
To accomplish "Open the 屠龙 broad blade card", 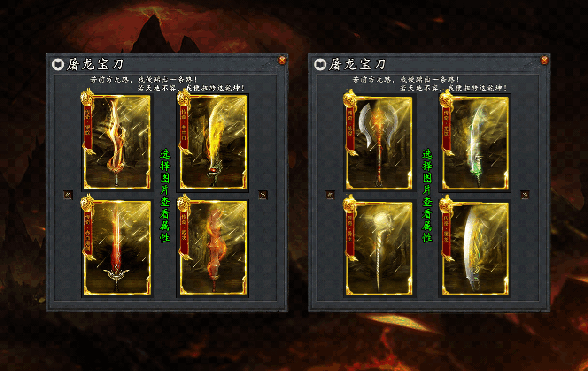I will coord(475,248).
